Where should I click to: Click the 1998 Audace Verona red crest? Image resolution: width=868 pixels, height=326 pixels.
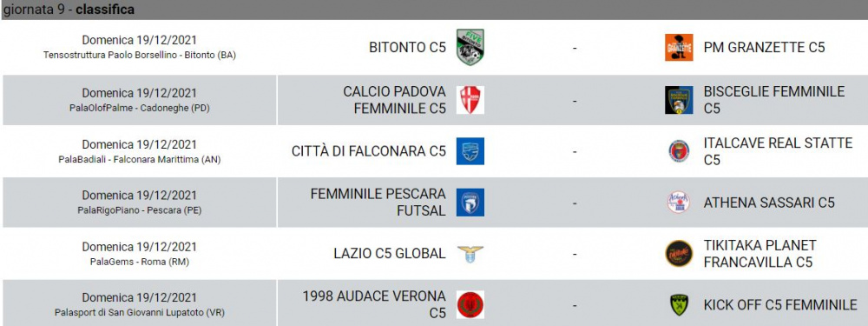(470, 305)
